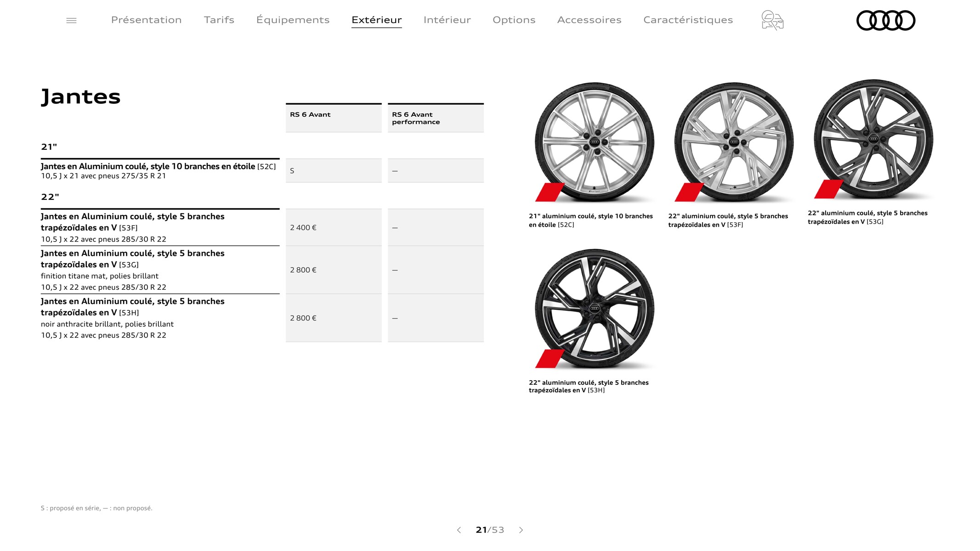Click the 53F wheel image caption

click(x=728, y=220)
